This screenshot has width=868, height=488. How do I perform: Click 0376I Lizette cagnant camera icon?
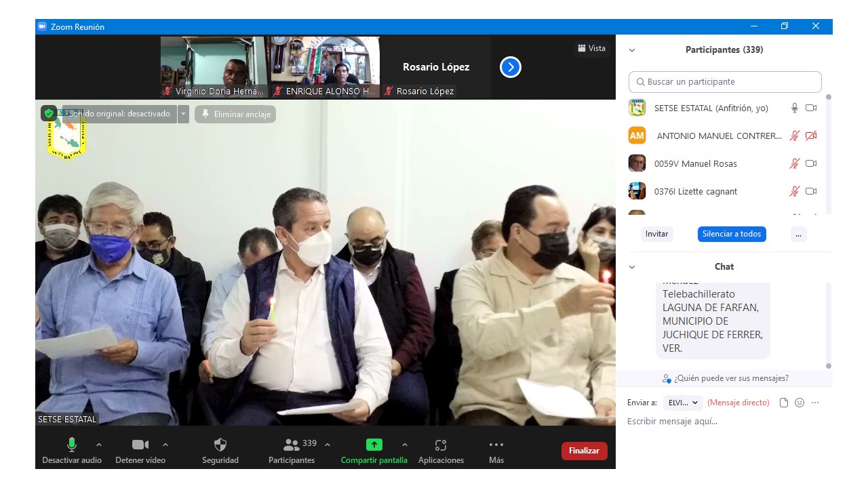click(x=811, y=191)
